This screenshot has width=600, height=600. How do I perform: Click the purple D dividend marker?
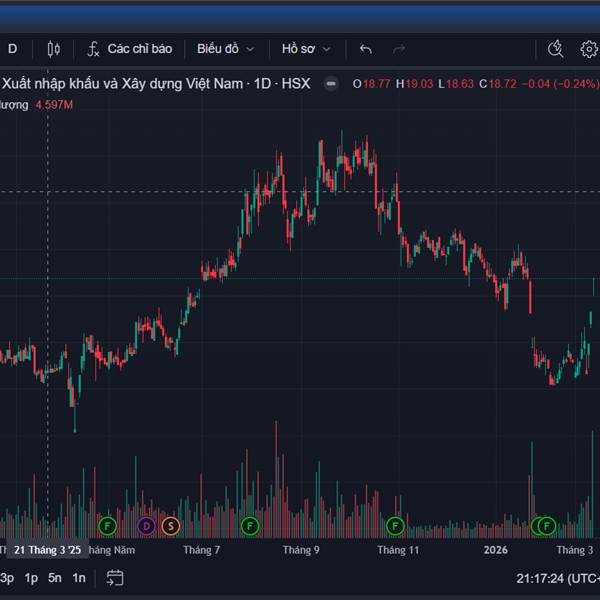(147, 525)
